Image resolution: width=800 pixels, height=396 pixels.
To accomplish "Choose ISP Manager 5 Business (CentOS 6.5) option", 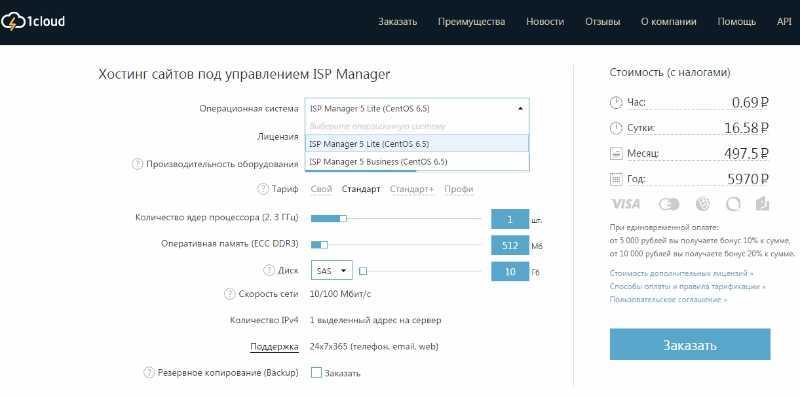I will click(417, 162).
